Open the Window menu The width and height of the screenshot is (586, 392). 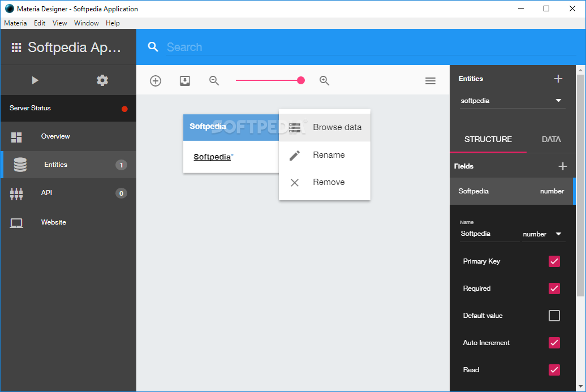pyautogui.click(x=87, y=23)
